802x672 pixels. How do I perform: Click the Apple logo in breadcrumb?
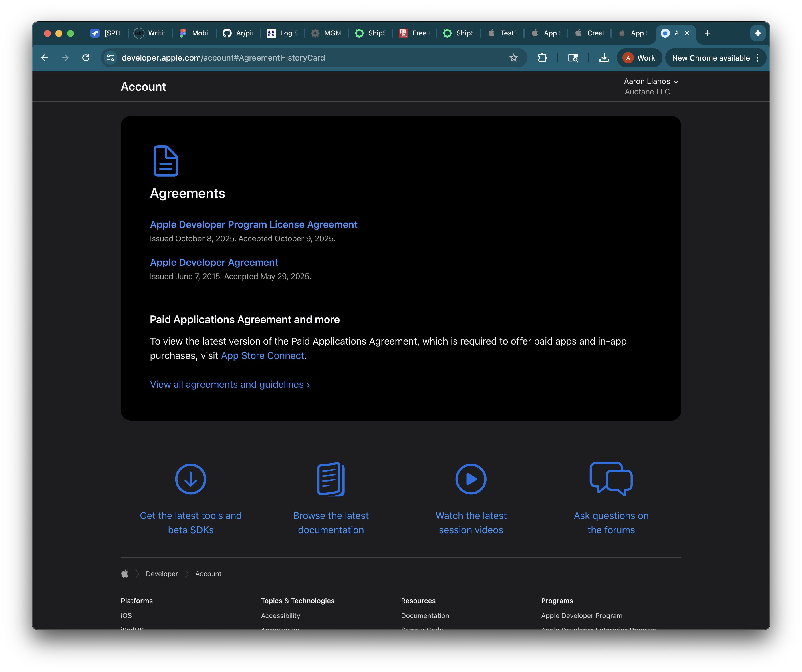coord(125,574)
